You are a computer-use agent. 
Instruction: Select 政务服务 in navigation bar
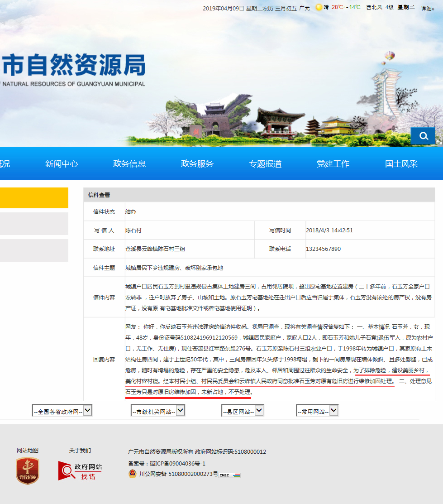pyautogui.click(x=197, y=164)
